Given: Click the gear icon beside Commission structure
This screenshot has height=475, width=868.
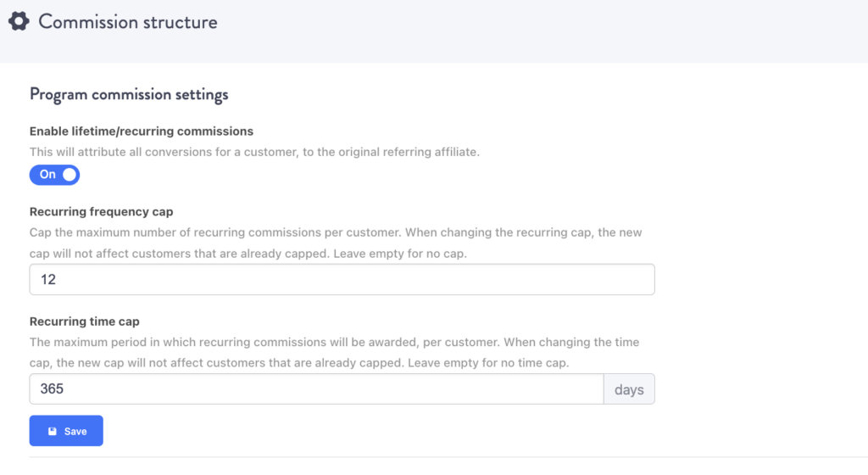Looking at the screenshot, I should coord(19,22).
